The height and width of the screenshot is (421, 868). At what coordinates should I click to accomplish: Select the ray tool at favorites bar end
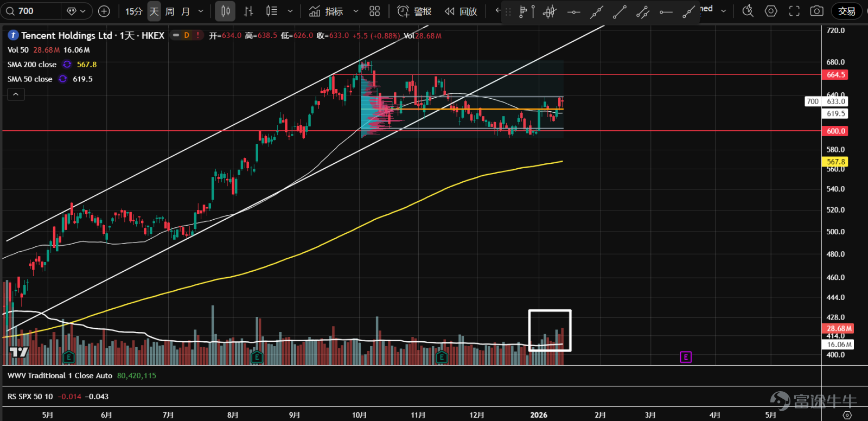(688, 11)
